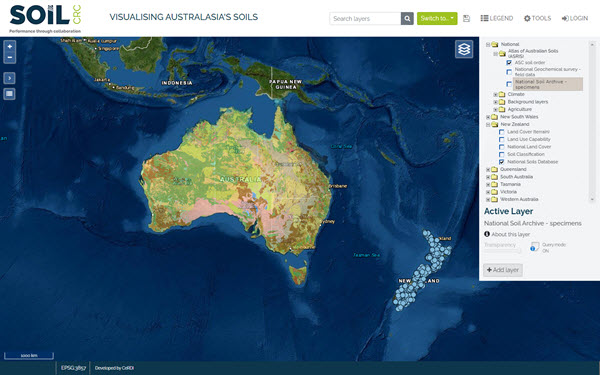
Task: Collapse the New Zealand folder
Action: coord(488,124)
